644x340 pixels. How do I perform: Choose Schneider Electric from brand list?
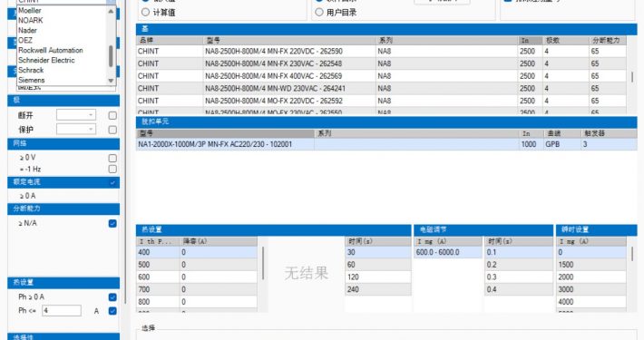pyautogui.click(x=46, y=60)
